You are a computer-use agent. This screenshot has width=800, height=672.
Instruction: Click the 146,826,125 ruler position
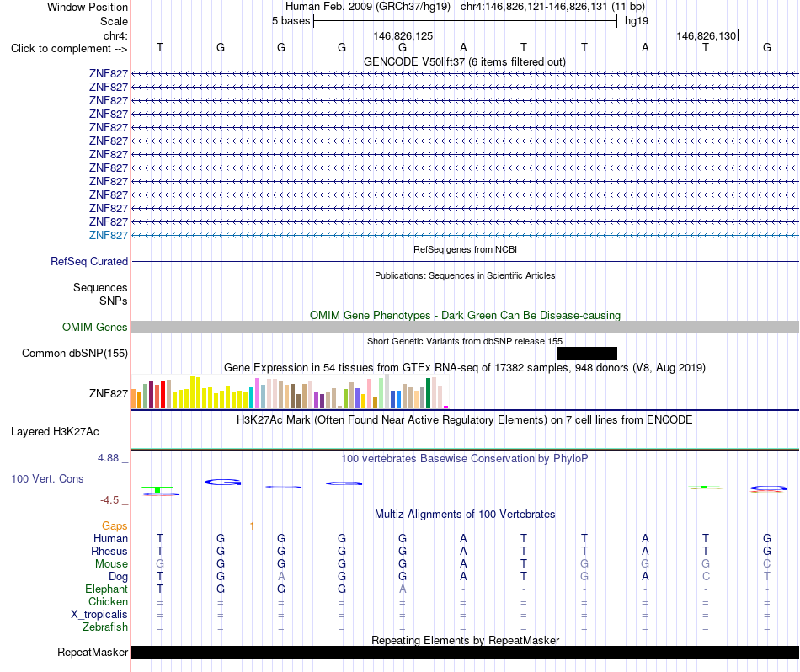click(403, 35)
